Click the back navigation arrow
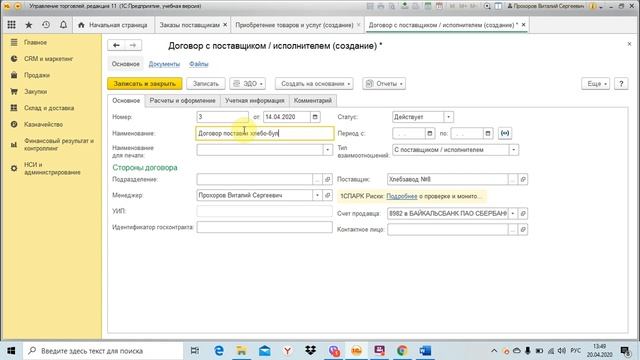The image size is (640, 360). pyautogui.click(x=116, y=45)
